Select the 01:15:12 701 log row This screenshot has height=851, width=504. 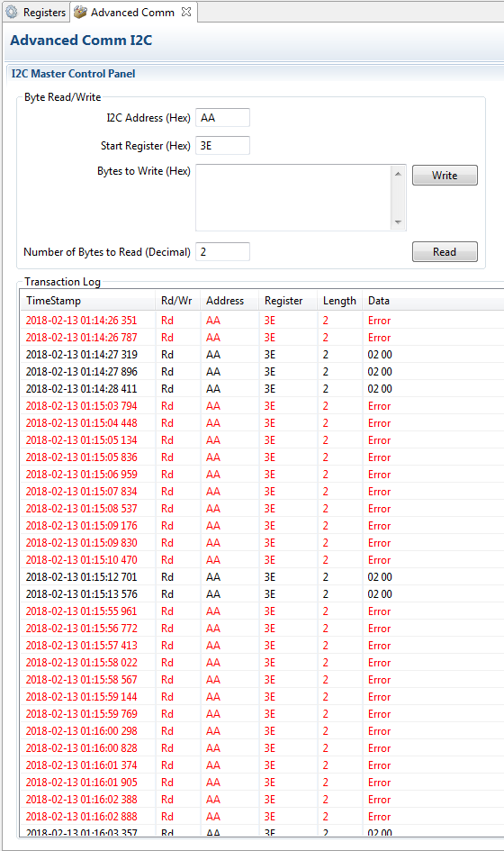tap(262, 577)
